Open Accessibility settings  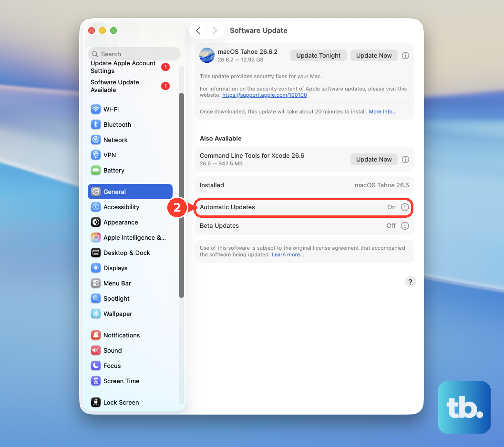130,207
